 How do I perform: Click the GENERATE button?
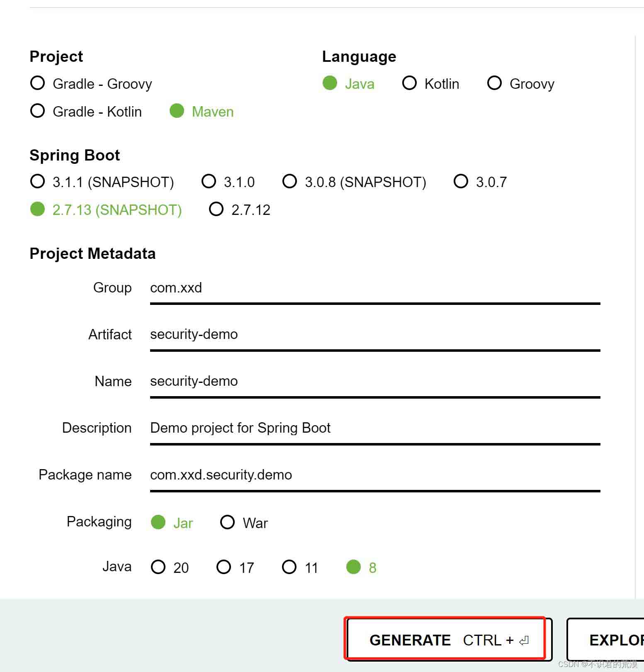pyautogui.click(x=449, y=640)
